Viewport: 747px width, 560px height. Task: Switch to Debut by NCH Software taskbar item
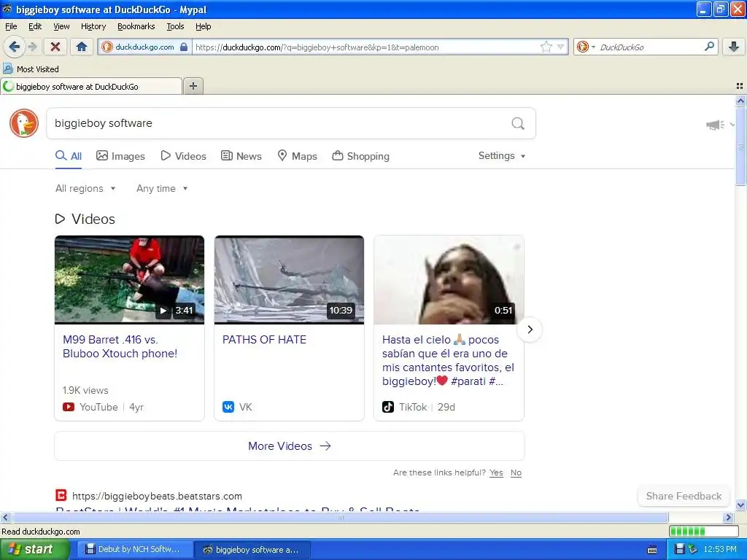coord(134,549)
